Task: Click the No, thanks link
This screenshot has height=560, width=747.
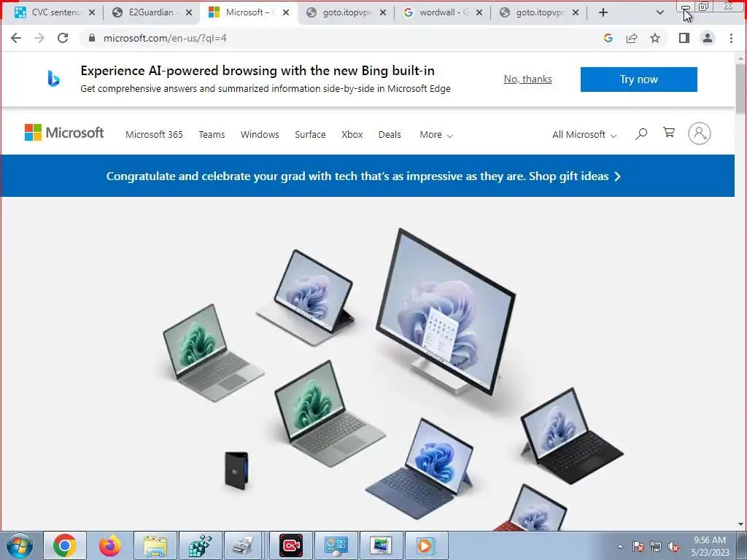Action: [x=528, y=79]
